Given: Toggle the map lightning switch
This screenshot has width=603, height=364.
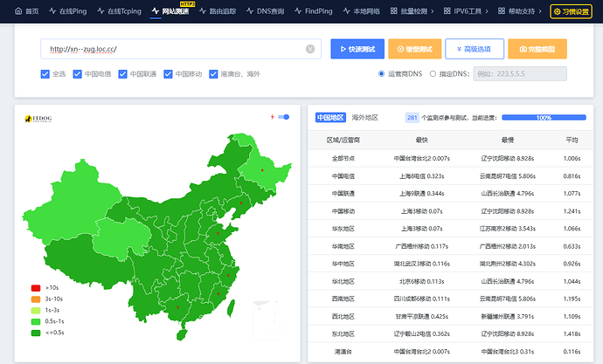Looking at the screenshot, I should pos(284,117).
